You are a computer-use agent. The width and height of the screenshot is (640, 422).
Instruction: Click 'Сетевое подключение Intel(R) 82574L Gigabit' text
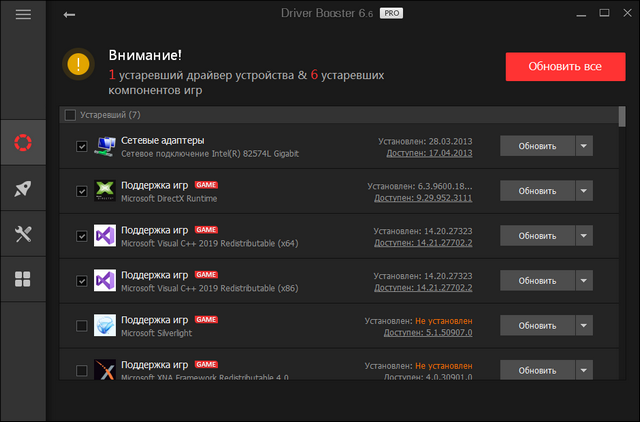210,154
